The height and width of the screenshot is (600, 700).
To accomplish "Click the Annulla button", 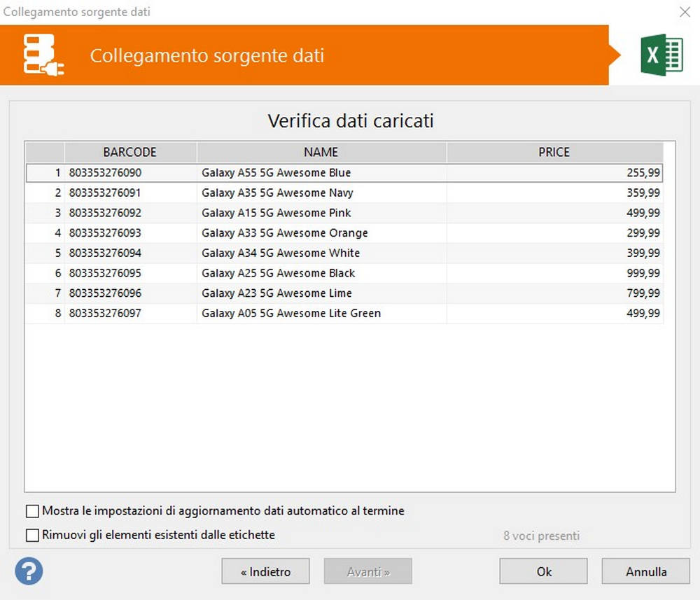I will (645, 571).
